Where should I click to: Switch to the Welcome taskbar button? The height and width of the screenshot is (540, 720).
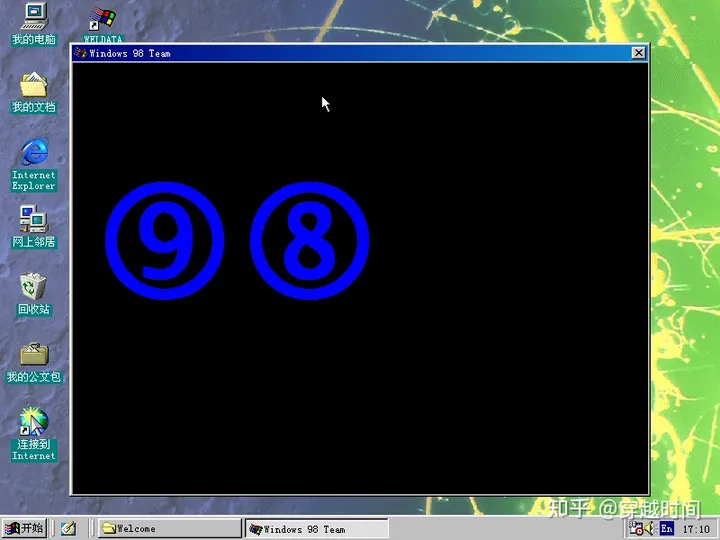coord(169,528)
